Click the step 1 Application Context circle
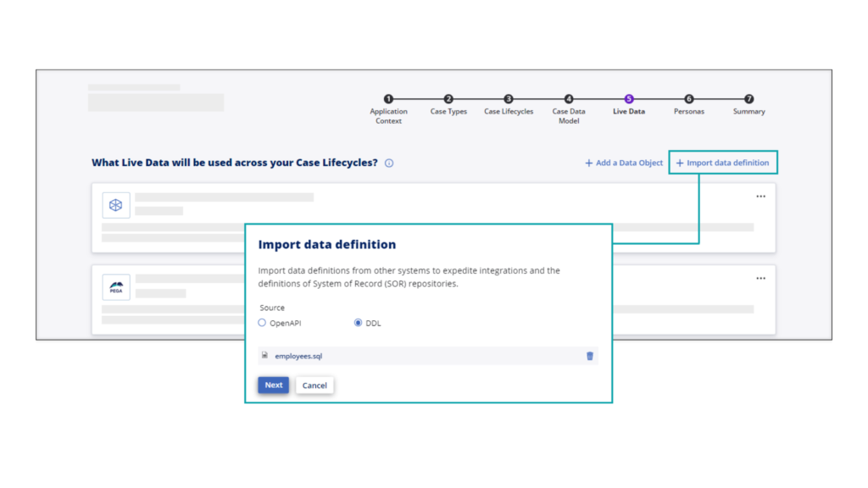Image resolution: width=868 pixels, height=488 pixels. click(388, 99)
